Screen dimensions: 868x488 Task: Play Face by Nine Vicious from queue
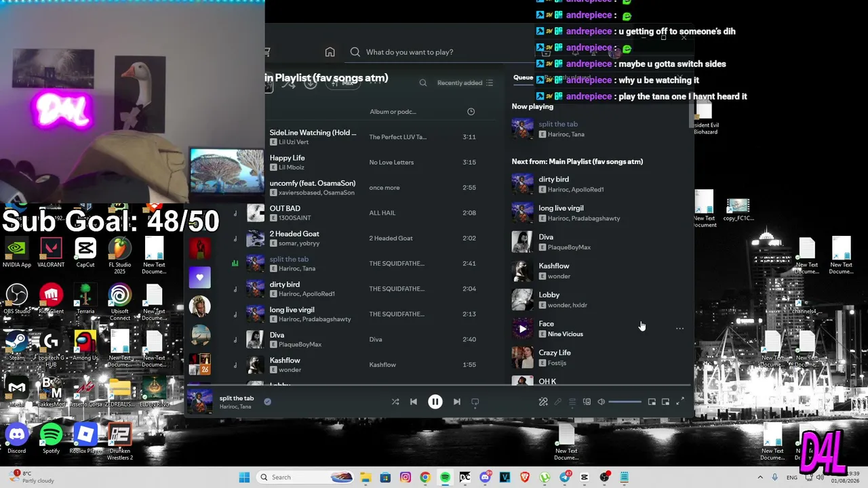tap(522, 329)
